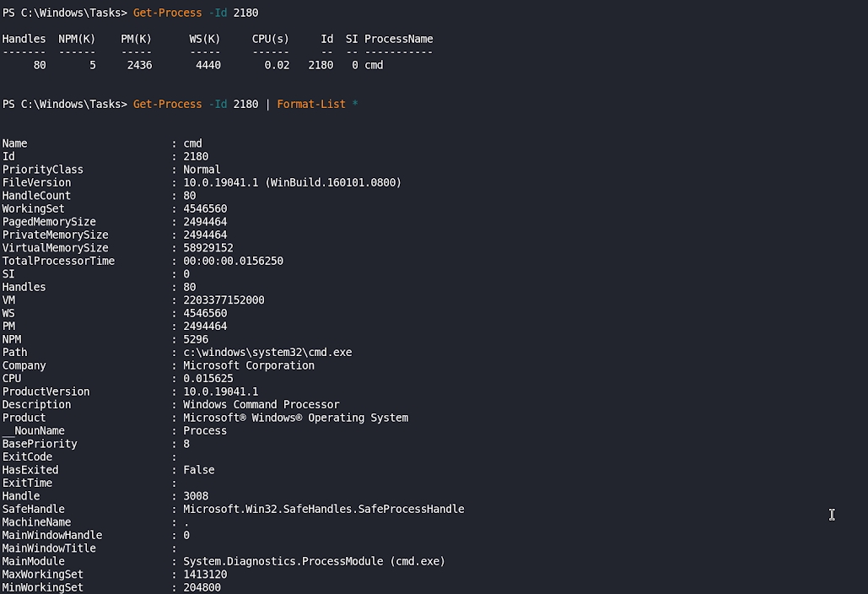The height and width of the screenshot is (594, 868).
Task: Select the time value "00:00:00.0156250"
Action: coord(233,261)
